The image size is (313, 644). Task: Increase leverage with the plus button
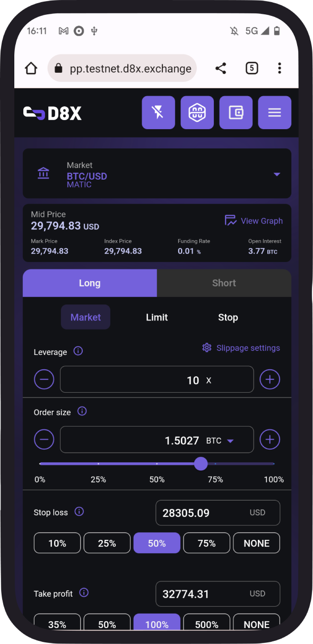tap(269, 379)
